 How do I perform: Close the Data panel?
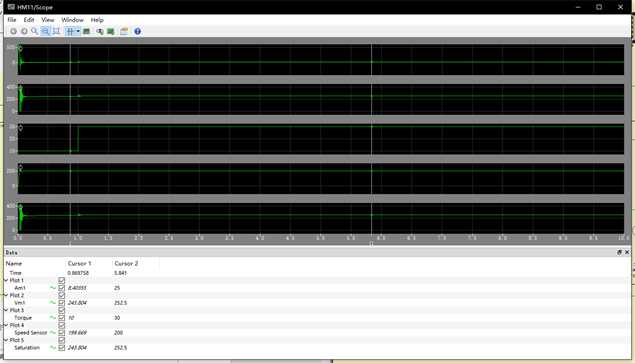(627, 252)
